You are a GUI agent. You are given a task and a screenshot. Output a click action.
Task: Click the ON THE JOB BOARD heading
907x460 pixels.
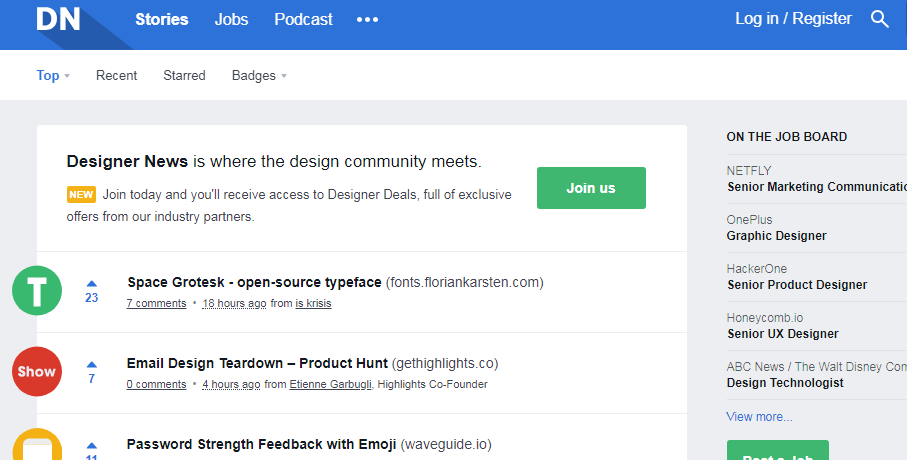click(787, 137)
